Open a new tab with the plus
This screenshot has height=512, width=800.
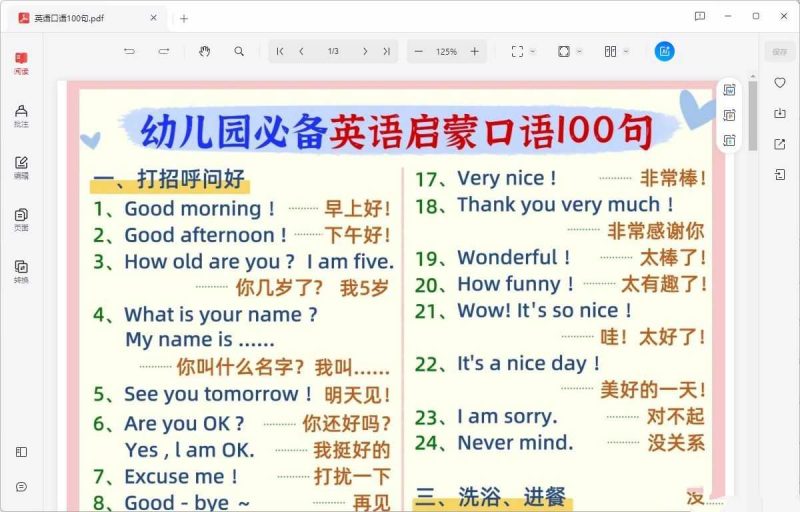point(184,18)
